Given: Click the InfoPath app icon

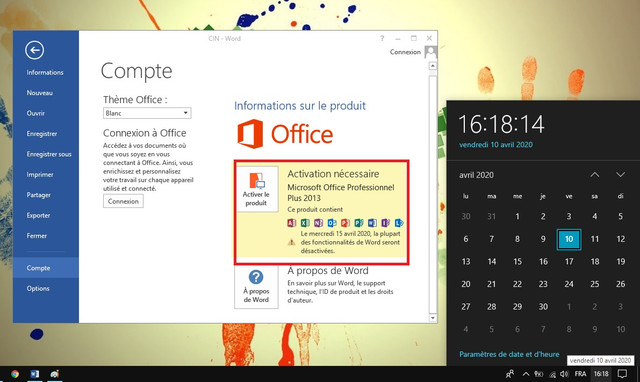Looking at the screenshot, I should pos(386,223).
